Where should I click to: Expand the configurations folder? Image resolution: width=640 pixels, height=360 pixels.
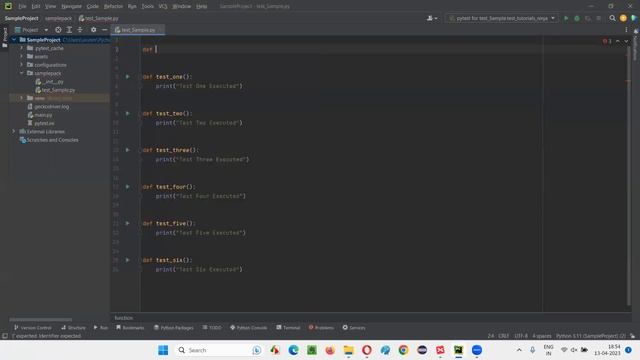(x=22, y=64)
